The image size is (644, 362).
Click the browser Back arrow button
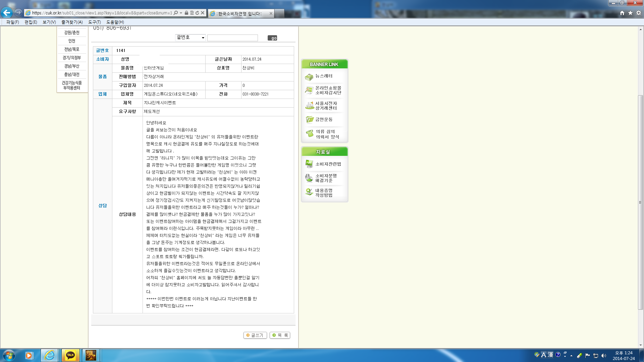pyautogui.click(x=7, y=13)
